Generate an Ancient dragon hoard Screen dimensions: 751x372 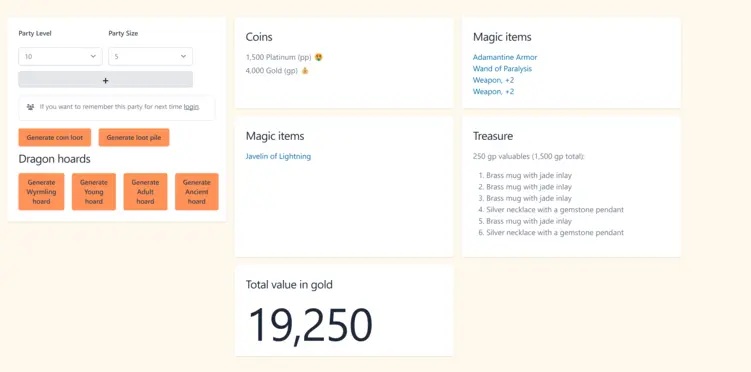click(196, 192)
